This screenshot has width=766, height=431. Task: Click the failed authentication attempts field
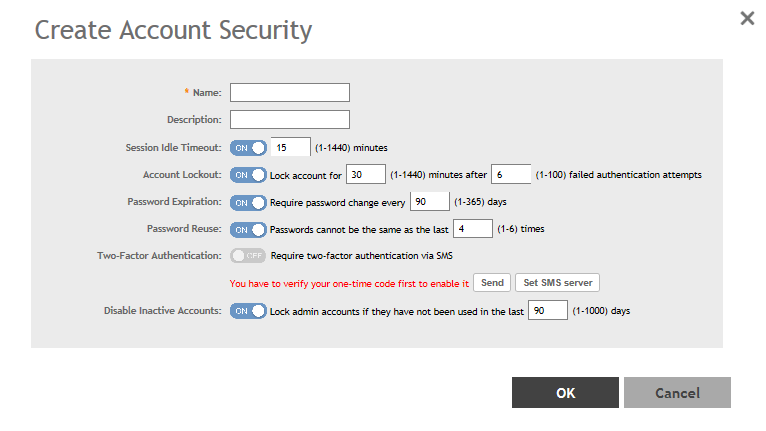[511, 175]
